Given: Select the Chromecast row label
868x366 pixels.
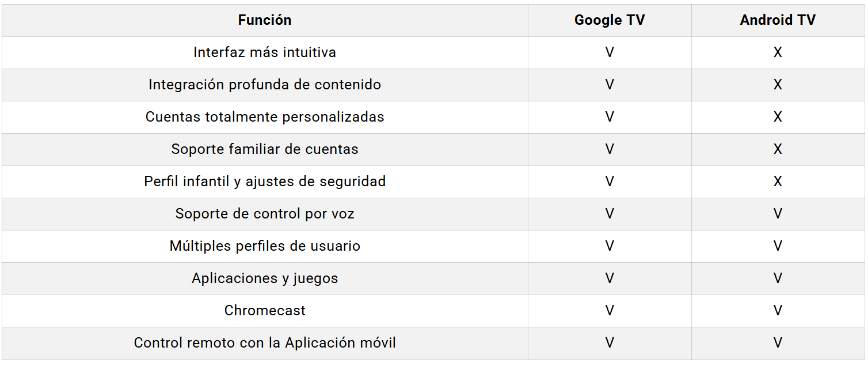Looking at the screenshot, I should 265,311.
